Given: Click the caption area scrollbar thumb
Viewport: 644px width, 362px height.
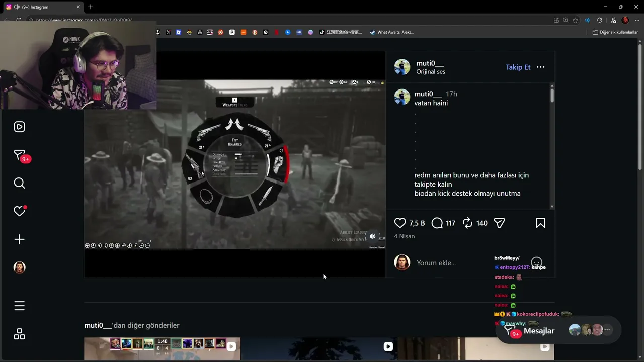Looking at the screenshot, I should (552, 96).
